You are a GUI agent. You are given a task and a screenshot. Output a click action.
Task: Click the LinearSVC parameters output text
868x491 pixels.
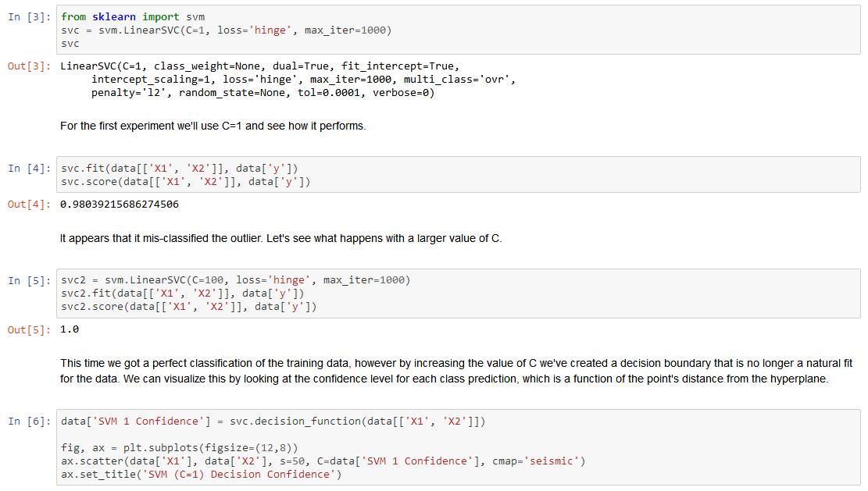coord(288,80)
